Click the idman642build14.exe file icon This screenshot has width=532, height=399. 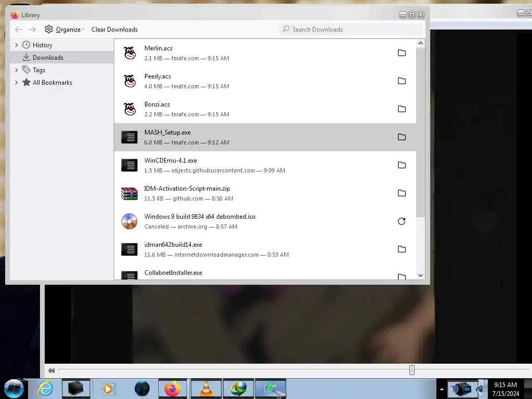coord(129,249)
